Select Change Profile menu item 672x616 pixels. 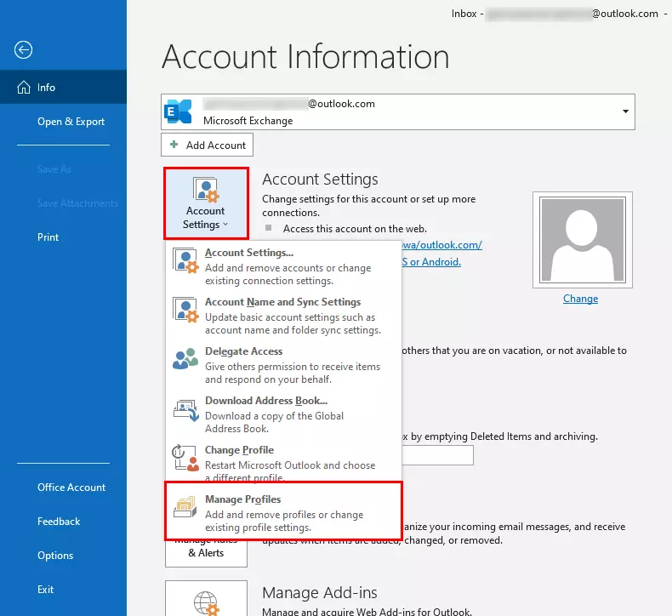[284, 462]
